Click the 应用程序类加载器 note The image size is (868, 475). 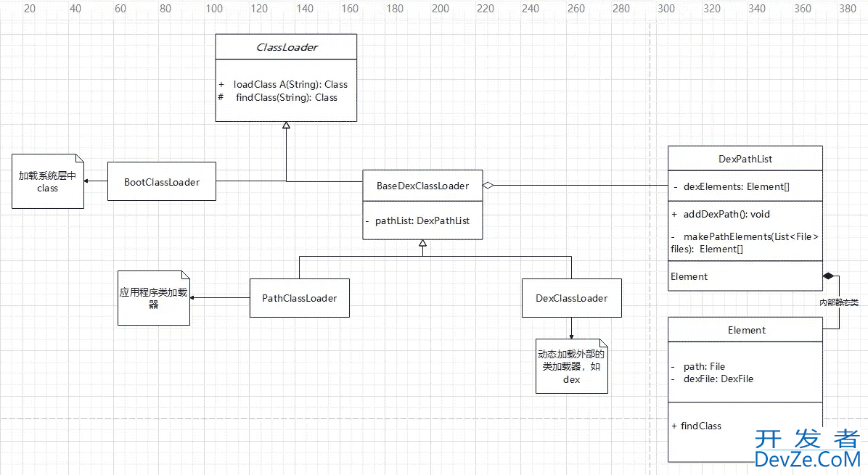(154, 298)
